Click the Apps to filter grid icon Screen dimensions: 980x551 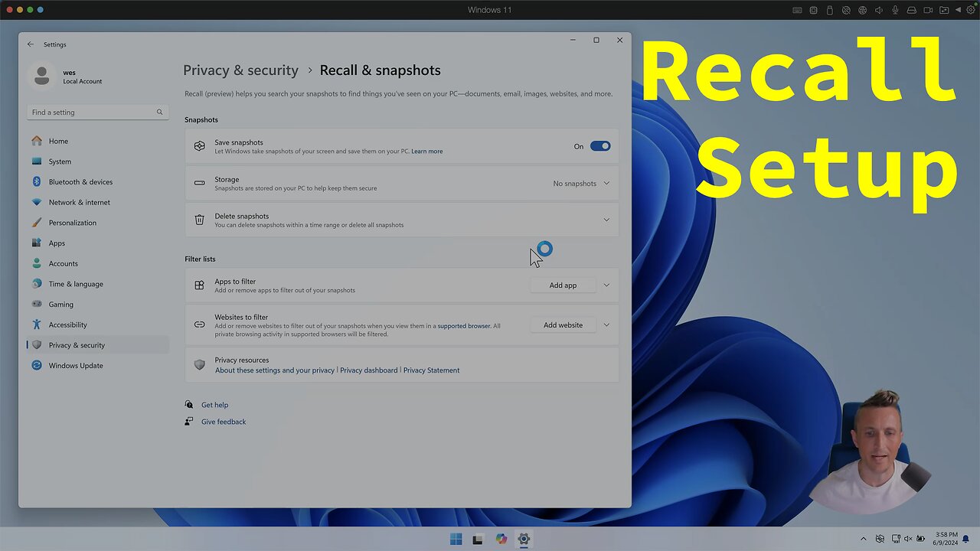click(x=199, y=285)
